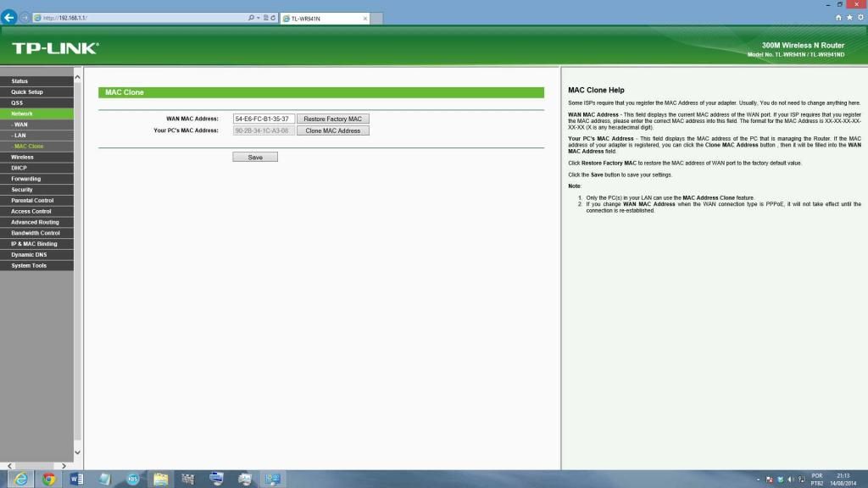The height and width of the screenshot is (488, 868).
Task: Open the Favorites star icon
Action: click(x=849, y=18)
